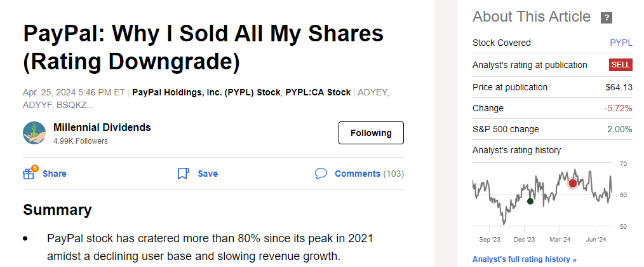Image resolution: width=644 pixels, height=267 pixels.
Task: Open PayPal Holdings, Inc. (PYPL) Stock link
Action: 206,92
